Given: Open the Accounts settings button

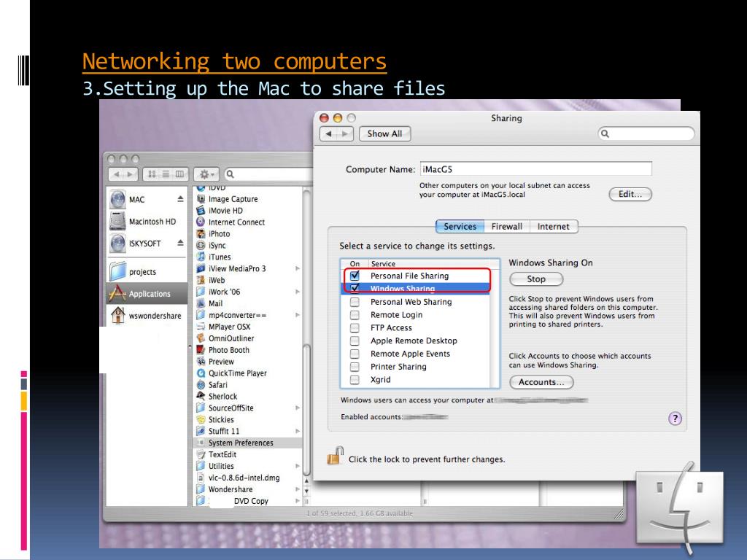Looking at the screenshot, I should click(541, 382).
